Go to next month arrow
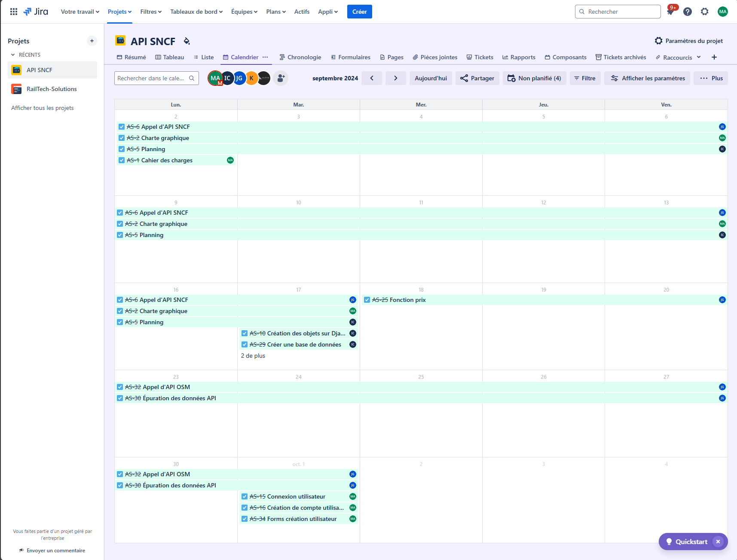This screenshot has width=737, height=560. tap(396, 78)
